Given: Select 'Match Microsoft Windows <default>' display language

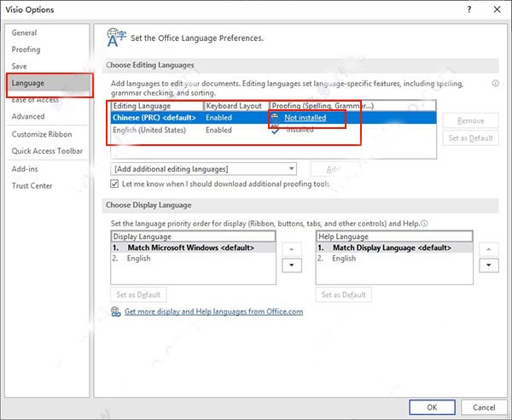Looking at the screenshot, I should [x=194, y=248].
